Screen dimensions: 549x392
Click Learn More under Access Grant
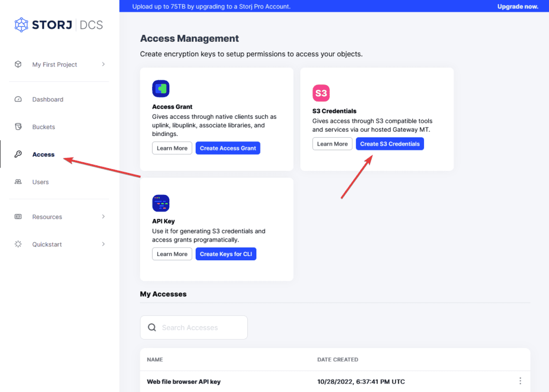tap(172, 148)
